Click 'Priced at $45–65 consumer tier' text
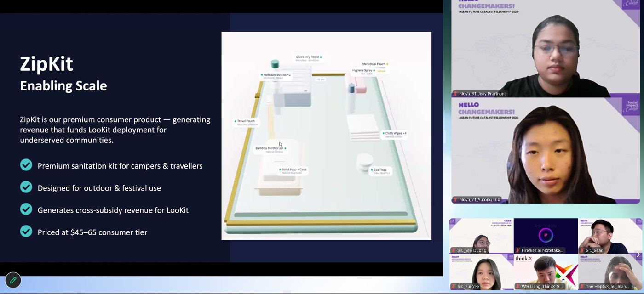The width and height of the screenshot is (644, 294). (92, 232)
